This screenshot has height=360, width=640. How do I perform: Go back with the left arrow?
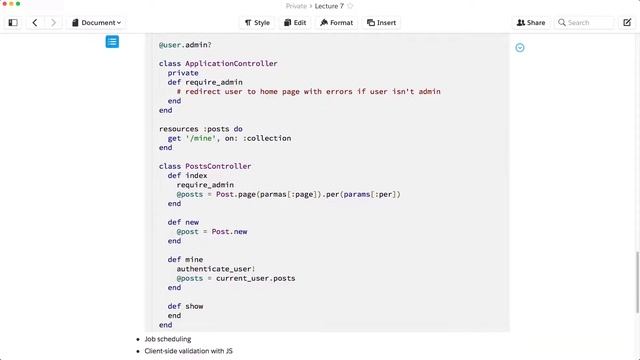coord(35,23)
